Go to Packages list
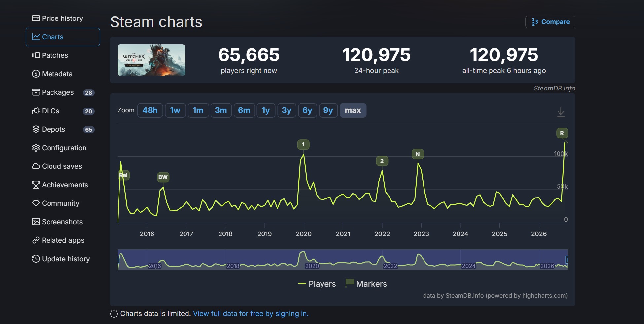Viewport: 644px width, 324px height. [x=63, y=92]
